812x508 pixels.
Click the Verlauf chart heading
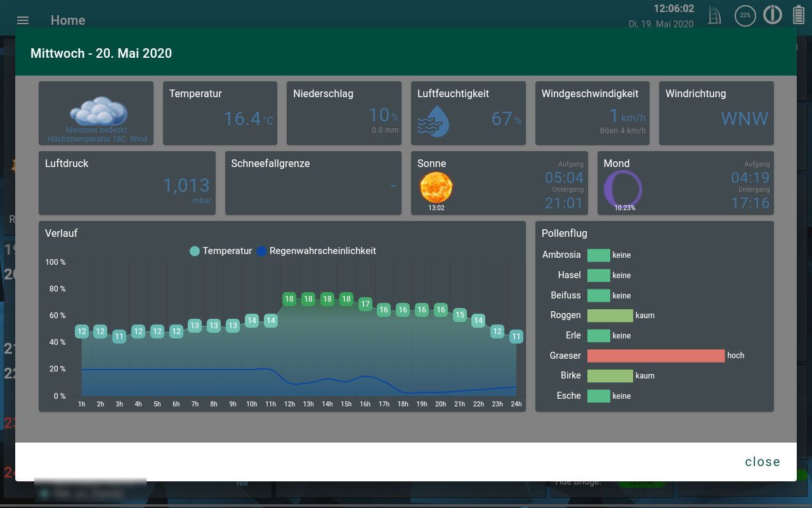click(62, 233)
